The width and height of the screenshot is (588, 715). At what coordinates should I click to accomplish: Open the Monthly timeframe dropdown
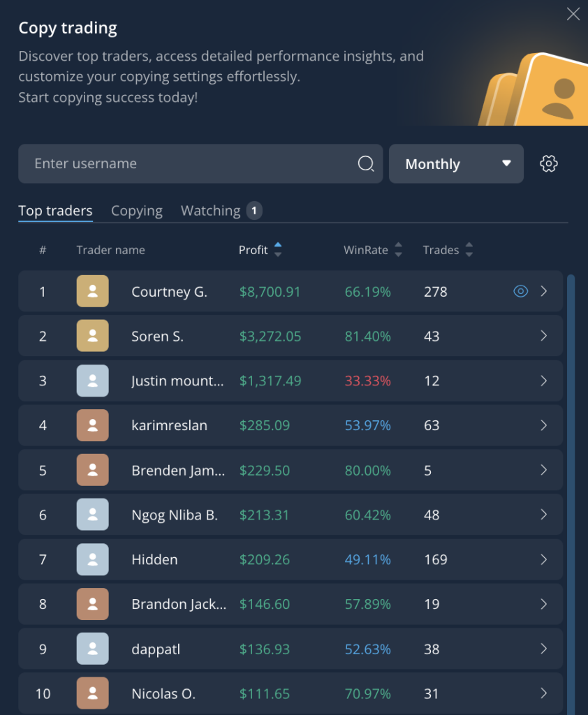(x=456, y=163)
